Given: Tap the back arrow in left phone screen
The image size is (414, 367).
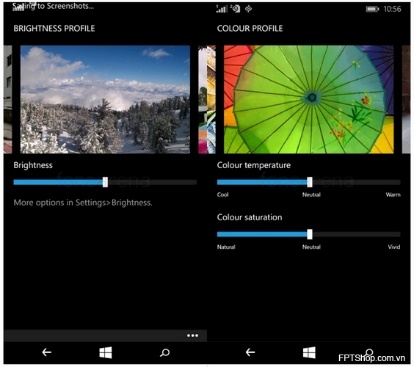Looking at the screenshot, I should pos(47,352).
